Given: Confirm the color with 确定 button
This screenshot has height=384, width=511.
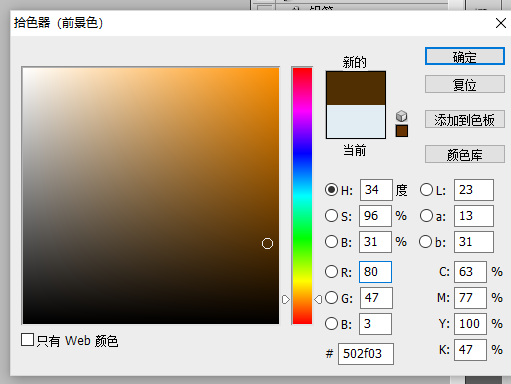Looking at the screenshot, I should click(x=465, y=56).
